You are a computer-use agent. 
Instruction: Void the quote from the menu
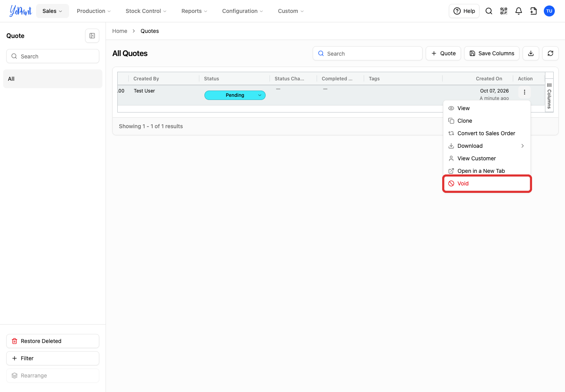click(487, 183)
